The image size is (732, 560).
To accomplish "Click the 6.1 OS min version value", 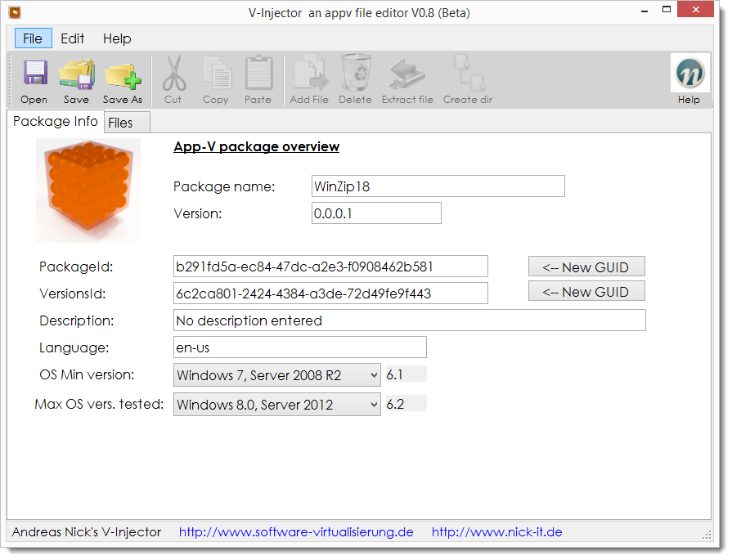I will coord(406,374).
